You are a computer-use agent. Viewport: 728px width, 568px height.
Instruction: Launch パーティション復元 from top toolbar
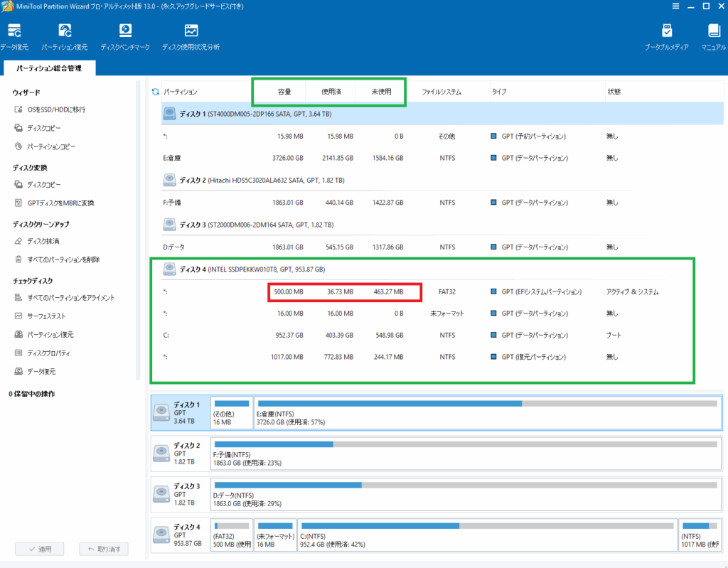pos(65,36)
